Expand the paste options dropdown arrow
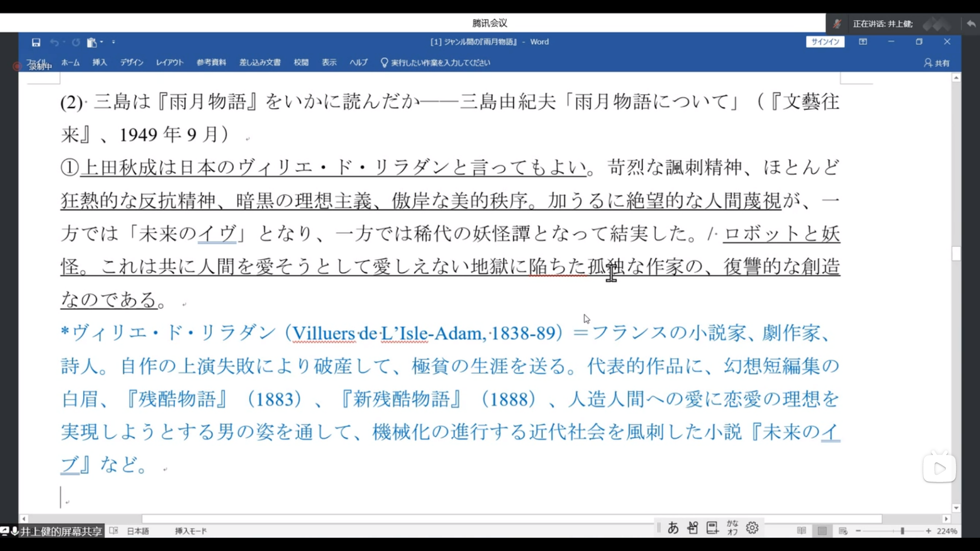This screenshot has width=980, height=551. pos(102,42)
